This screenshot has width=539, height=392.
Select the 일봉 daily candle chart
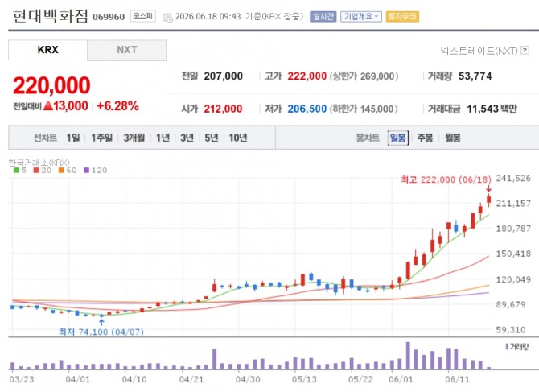click(x=398, y=138)
